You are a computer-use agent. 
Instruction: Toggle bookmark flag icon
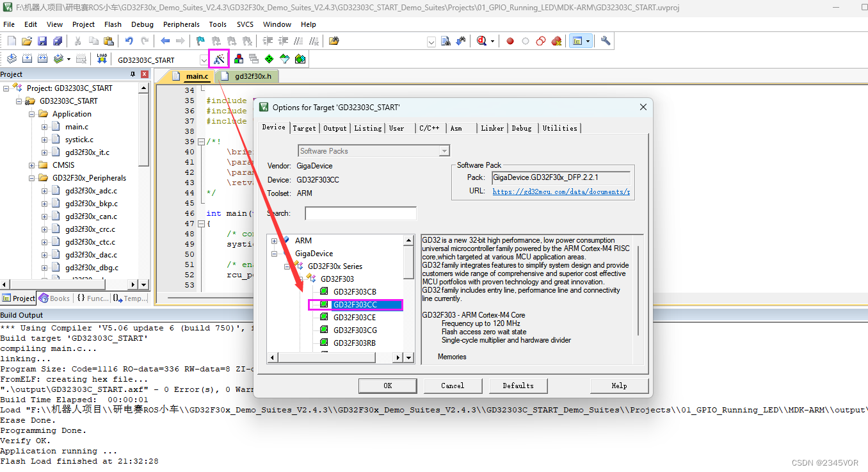coord(200,41)
